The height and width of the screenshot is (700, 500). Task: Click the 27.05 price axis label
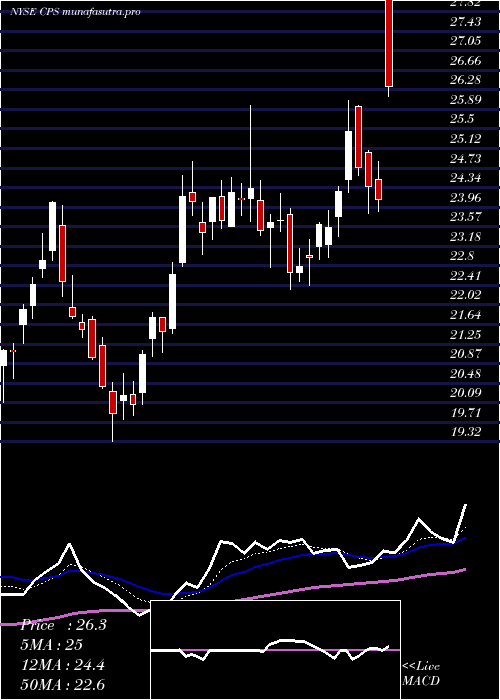pyautogui.click(x=466, y=41)
